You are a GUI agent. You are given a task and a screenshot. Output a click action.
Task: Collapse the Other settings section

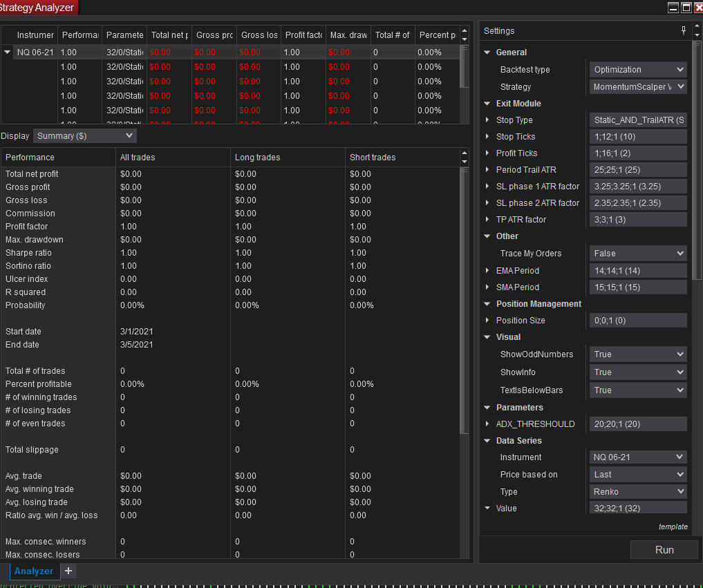(x=487, y=236)
